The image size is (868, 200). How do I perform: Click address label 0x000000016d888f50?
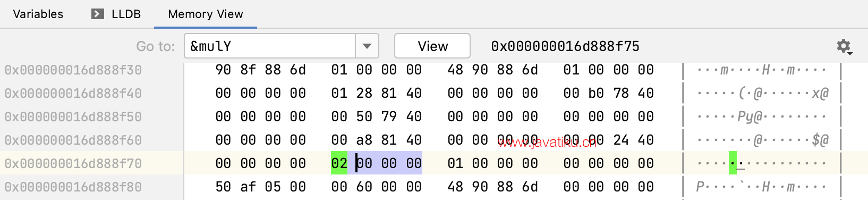[73, 116]
